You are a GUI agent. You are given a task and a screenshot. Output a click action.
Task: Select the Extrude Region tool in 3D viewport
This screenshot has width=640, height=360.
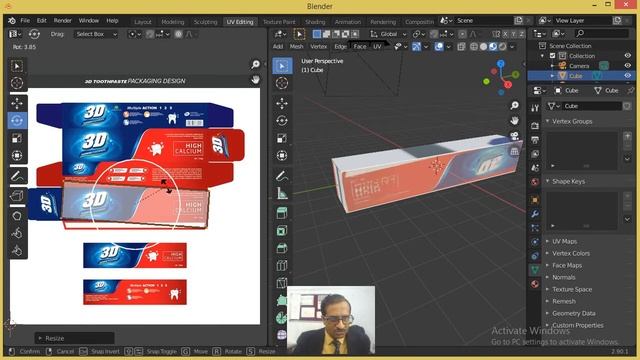click(282, 213)
